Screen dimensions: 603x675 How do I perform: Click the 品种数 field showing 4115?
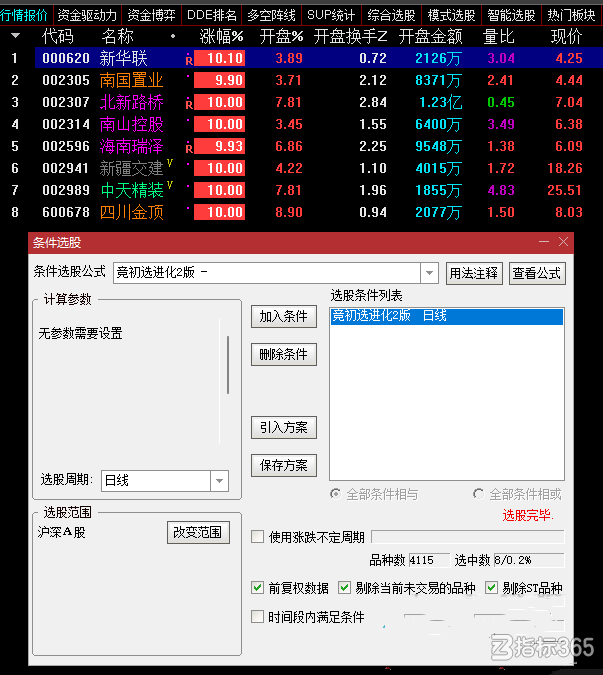coord(429,560)
